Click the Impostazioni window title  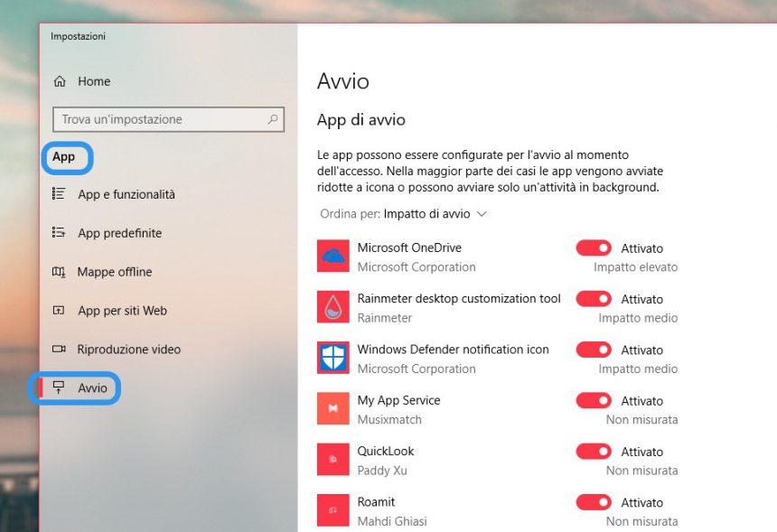tap(78, 36)
